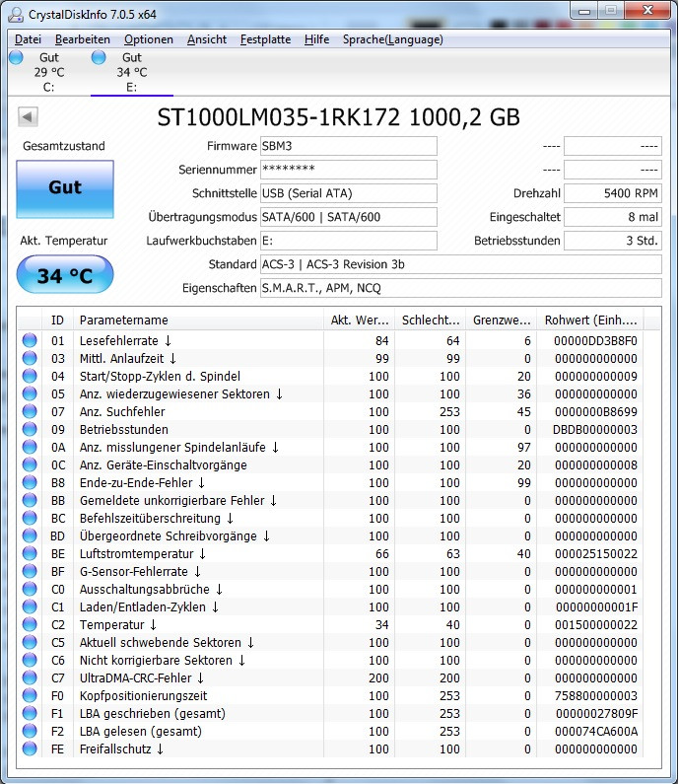Click the Schnittstelle field USB (Serial ATA)
The width and height of the screenshot is (680, 784).
point(348,193)
